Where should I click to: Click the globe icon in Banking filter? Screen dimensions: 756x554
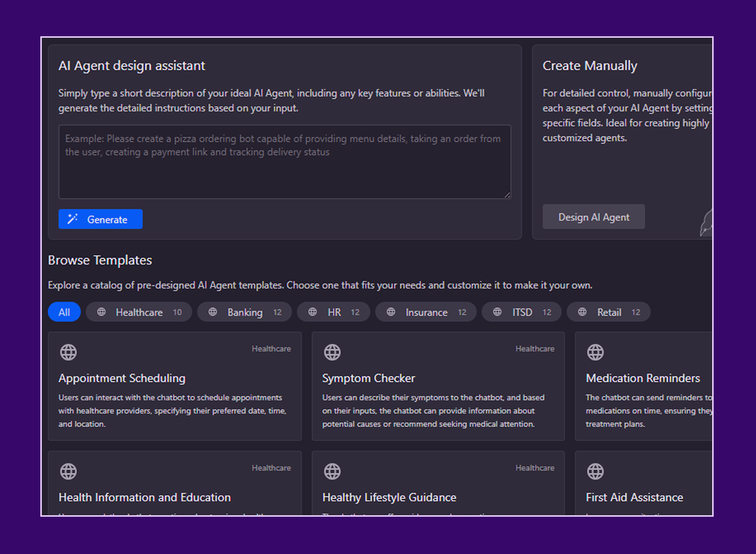point(213,312)
